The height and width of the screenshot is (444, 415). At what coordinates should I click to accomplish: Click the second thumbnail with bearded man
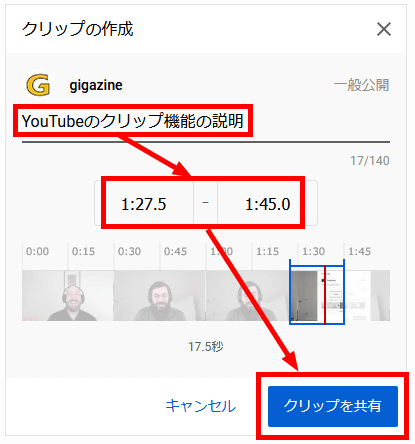(159, 296)
